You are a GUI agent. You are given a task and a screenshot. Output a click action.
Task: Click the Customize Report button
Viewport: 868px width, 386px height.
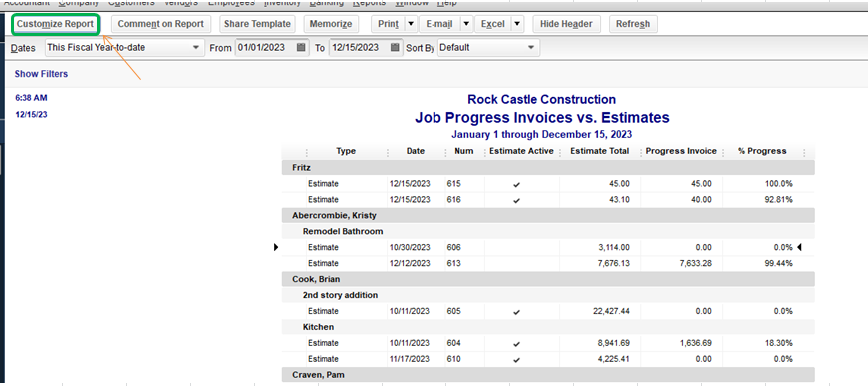55,24
